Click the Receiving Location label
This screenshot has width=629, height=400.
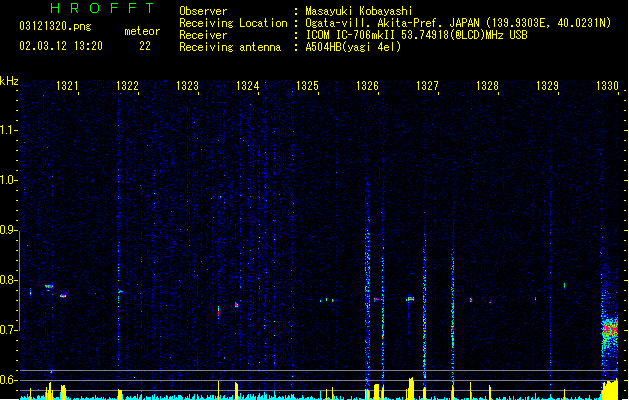click(x=233, y=23)
